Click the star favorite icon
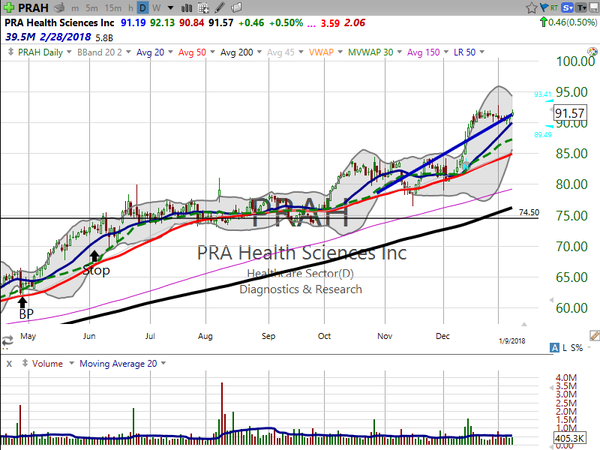Viewport: 600px width, 450px height. click(532, 8)
